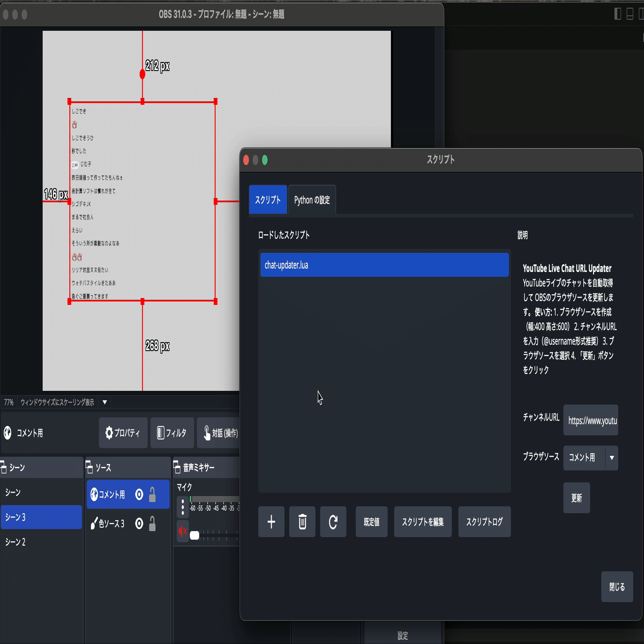Switch to the Python の設定 tab
Viewport: 644px width, 644px height.
click(312, 200)
